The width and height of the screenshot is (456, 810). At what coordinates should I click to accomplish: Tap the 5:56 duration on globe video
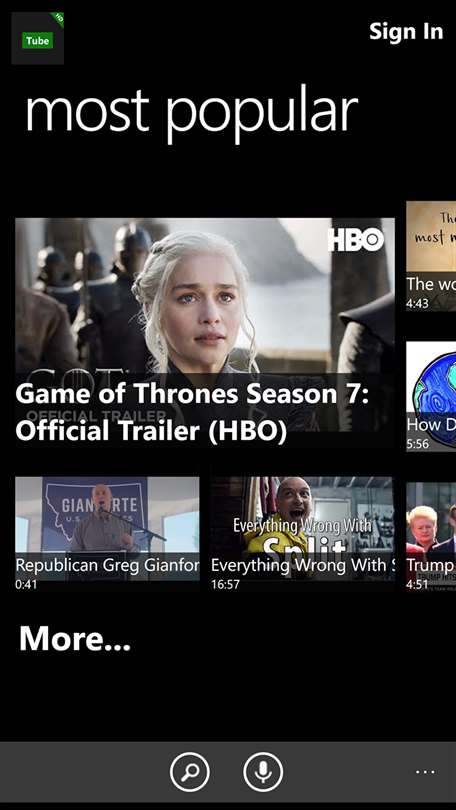418,444
